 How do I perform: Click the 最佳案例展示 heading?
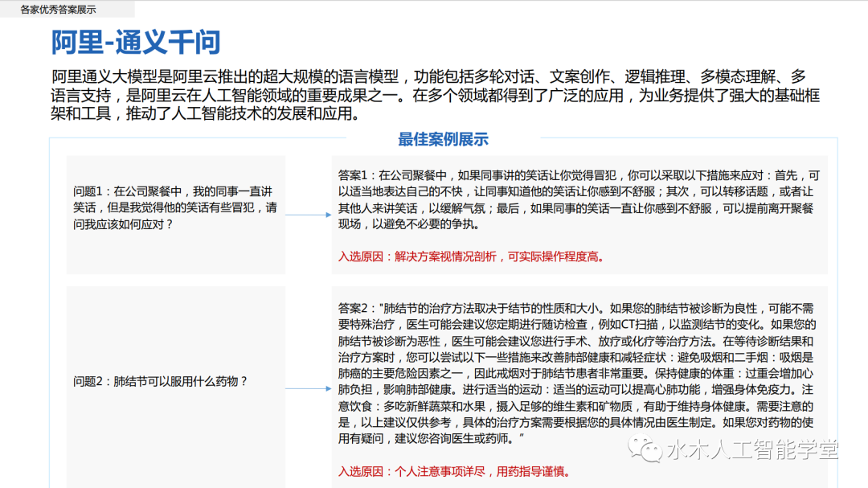click(443, 139)
